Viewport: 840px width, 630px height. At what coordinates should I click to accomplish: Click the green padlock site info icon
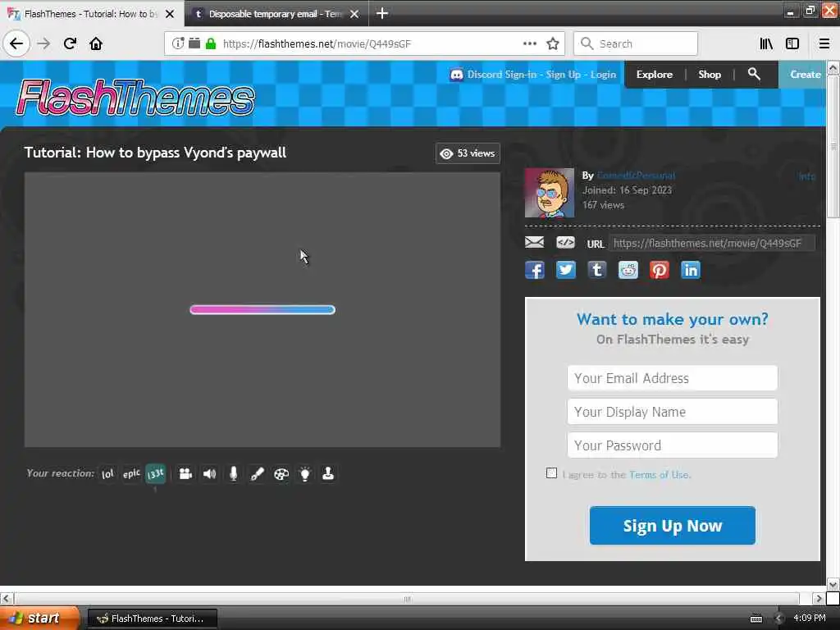pyautogui.click(x=211, y=43)
